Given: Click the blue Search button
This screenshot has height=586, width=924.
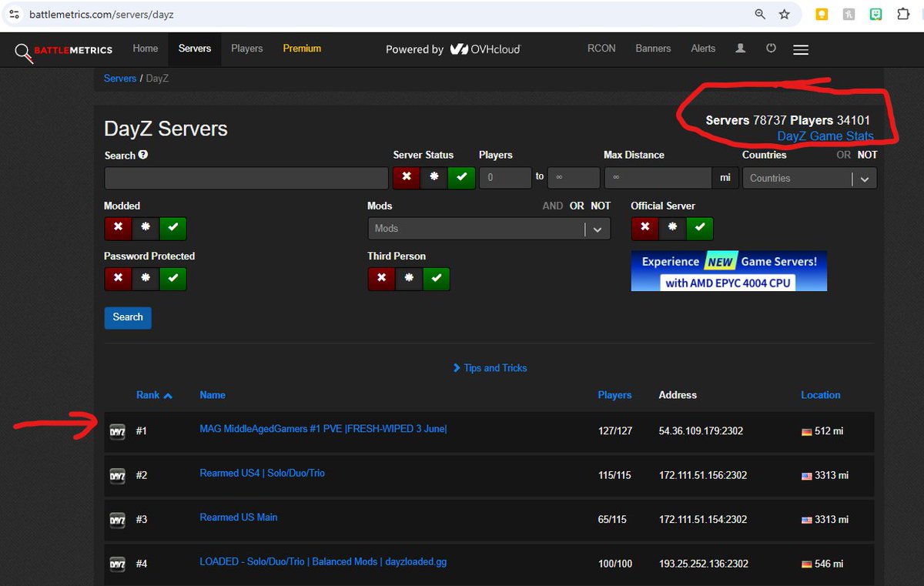Looking at the screenshot, I should pos(128,317).
